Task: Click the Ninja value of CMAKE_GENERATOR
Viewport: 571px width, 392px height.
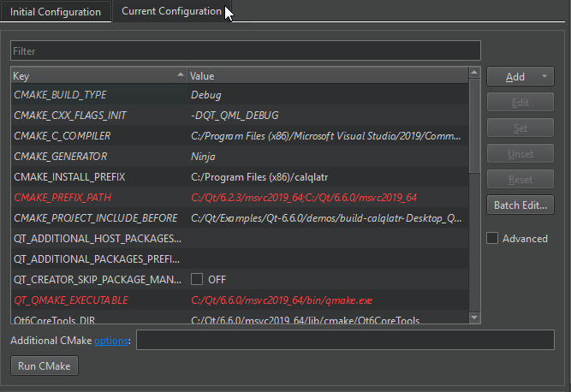Action: point(203,157)
